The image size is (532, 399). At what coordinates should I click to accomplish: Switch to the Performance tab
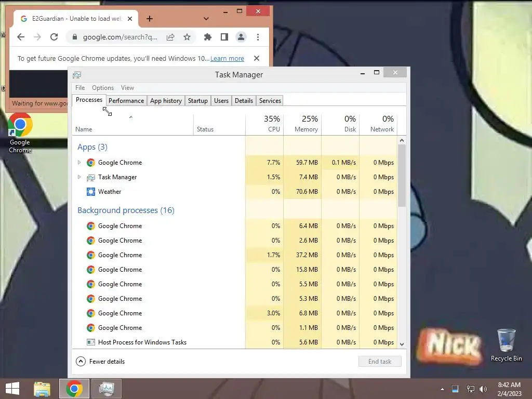point(126,101)
